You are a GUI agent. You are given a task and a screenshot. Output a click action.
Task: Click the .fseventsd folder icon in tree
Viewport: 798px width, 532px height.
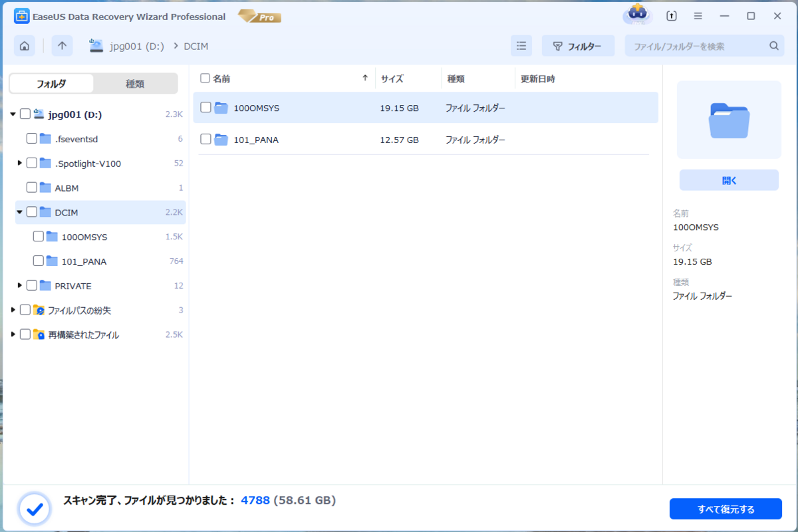(45, 139)
